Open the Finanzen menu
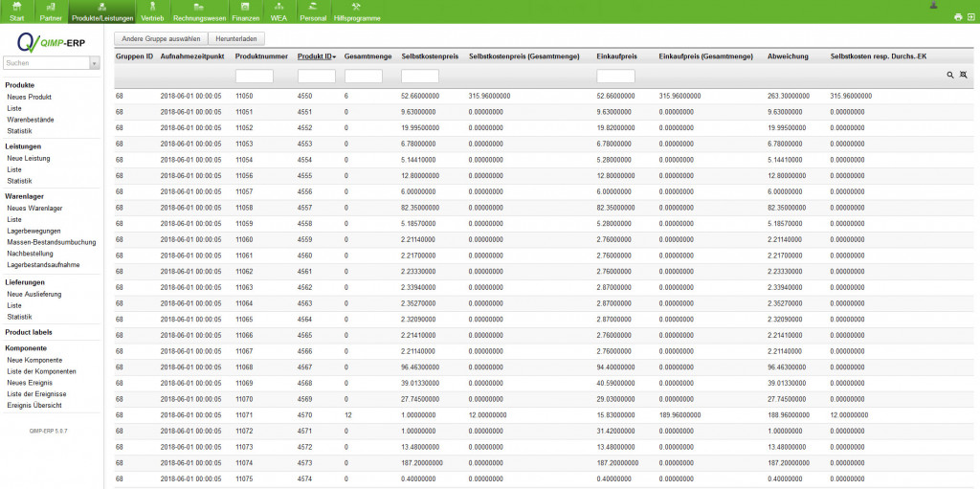Viewport: 980px width, 489px height. [246, 12]
